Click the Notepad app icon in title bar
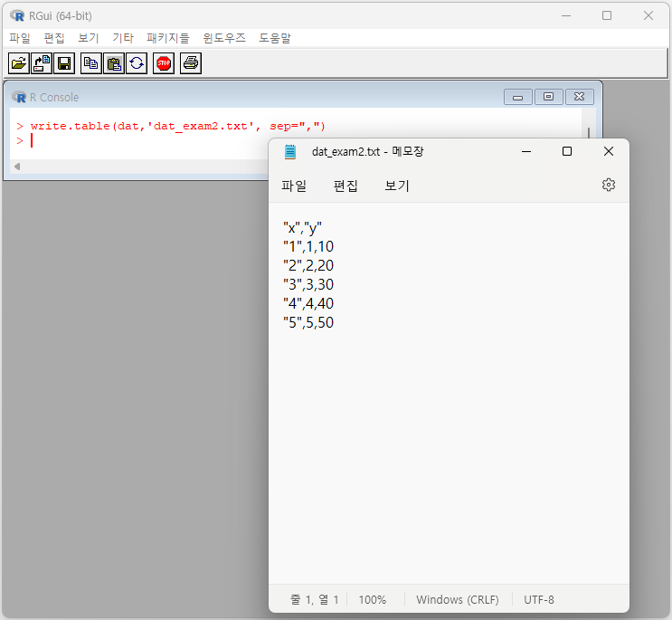 tap(290, 152)
